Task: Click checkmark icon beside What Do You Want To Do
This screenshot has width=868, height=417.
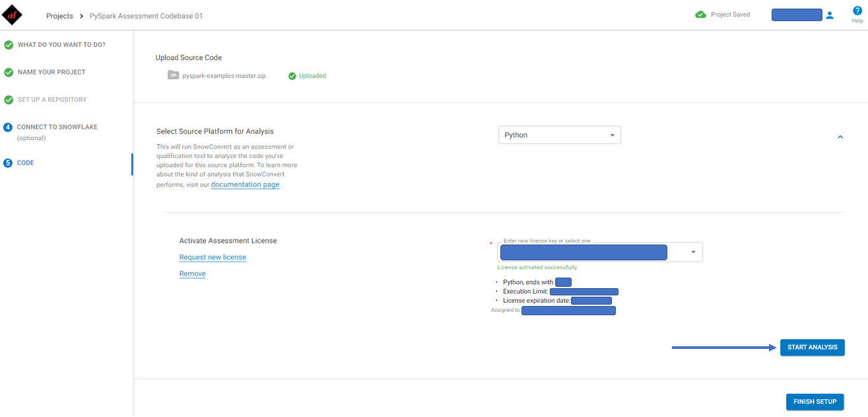Action: 9,45
